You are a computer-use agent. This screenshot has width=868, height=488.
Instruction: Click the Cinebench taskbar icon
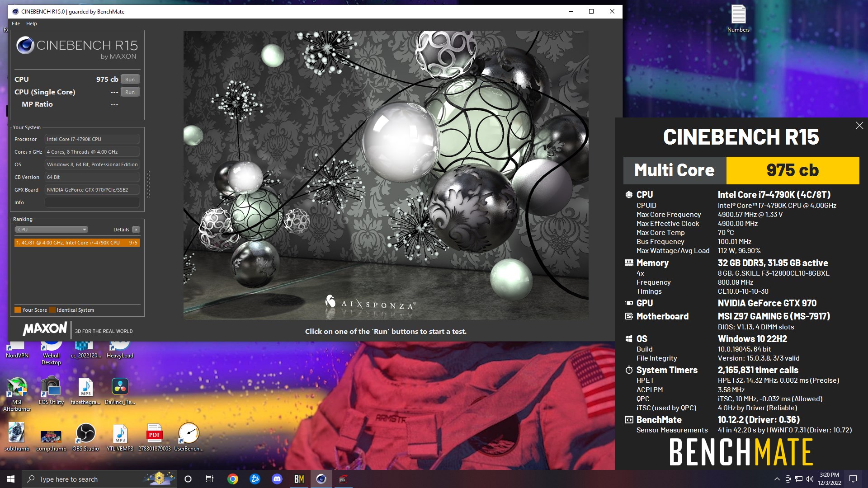321,479
